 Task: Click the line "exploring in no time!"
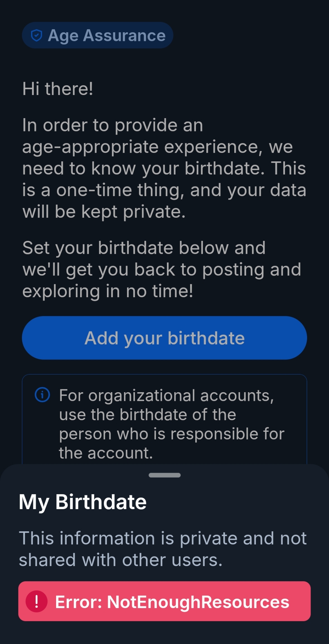tap(108, 291)
